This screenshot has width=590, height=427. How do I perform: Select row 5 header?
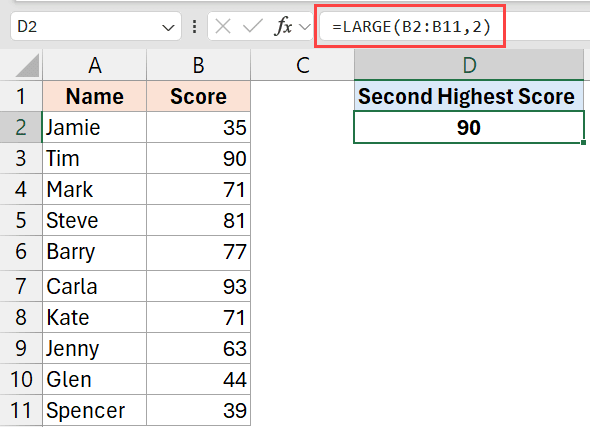[x=21, y=220]
